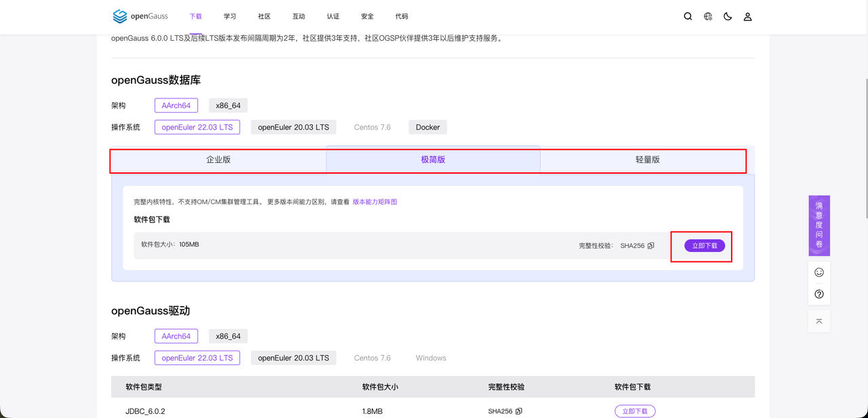Click the 软件包下载 column header
This screenshot has width=868, height=418.
[x=633, y=387]
